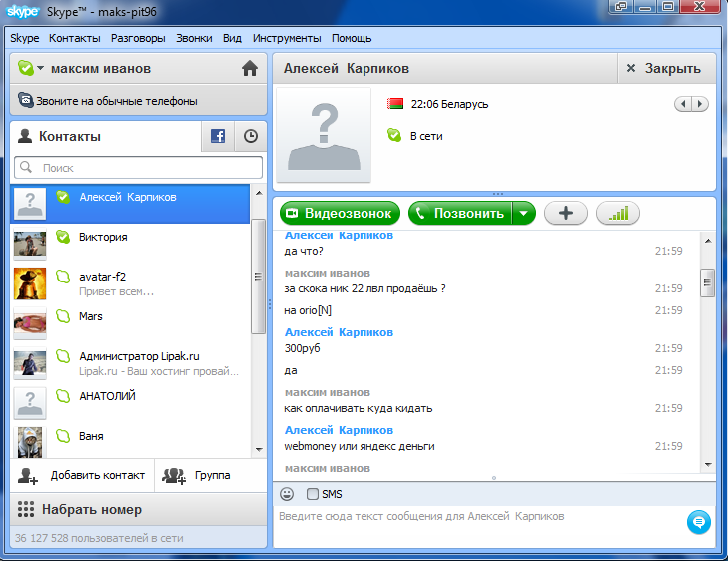728x561 pixels.
Task: Click the Поиск search field
Action: pyautogui.click(x=139, y=167)
